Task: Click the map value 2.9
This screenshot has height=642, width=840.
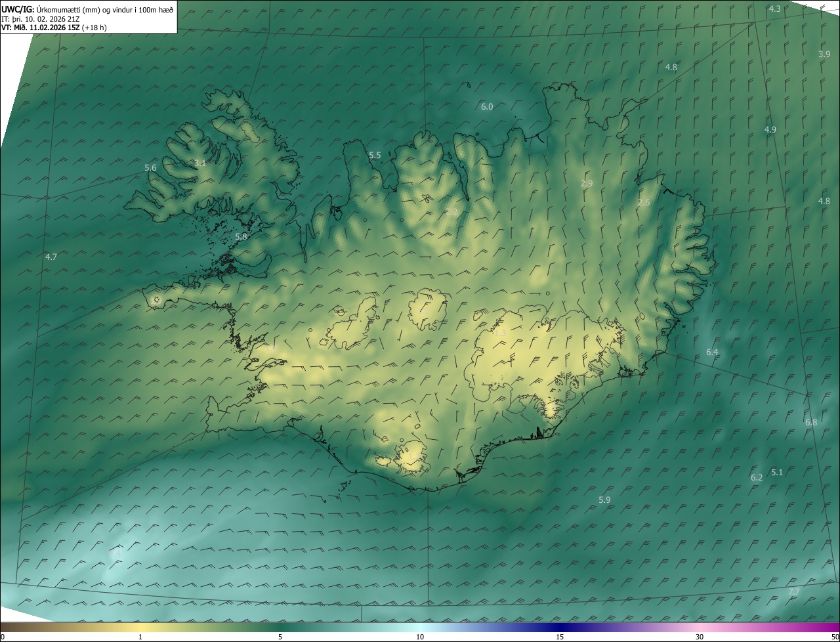Action: tap(587, 183)
